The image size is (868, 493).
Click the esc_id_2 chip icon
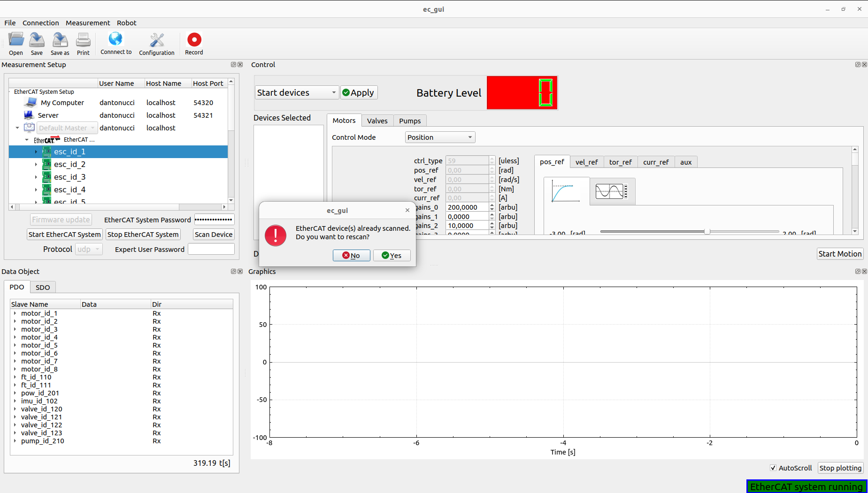point(47,164)
